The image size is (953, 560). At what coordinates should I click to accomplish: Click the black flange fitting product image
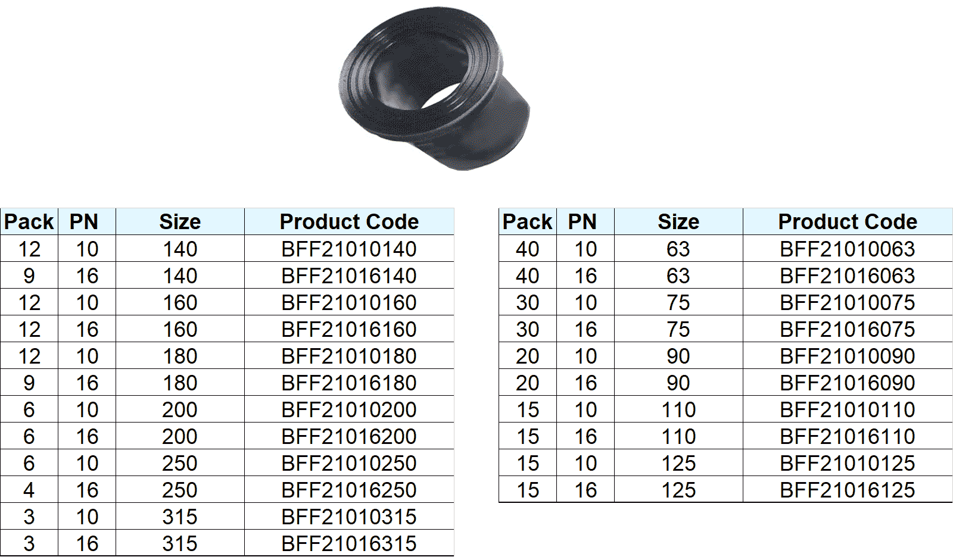pyautogui.click(x=433, y=89)
